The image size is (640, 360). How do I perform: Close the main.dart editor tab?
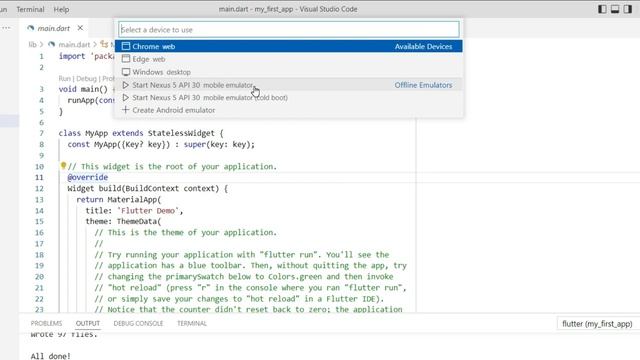[80, 28]
